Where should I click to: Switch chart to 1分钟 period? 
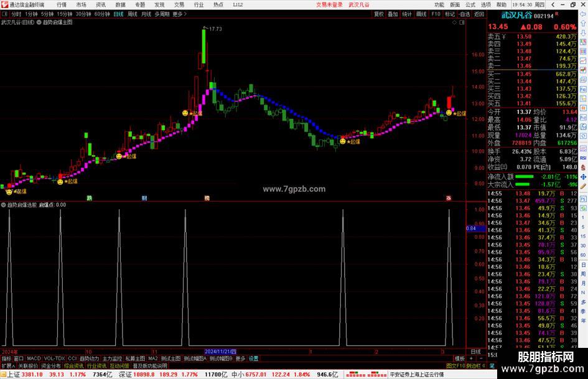pyautogui.click(x=31, y=14)
